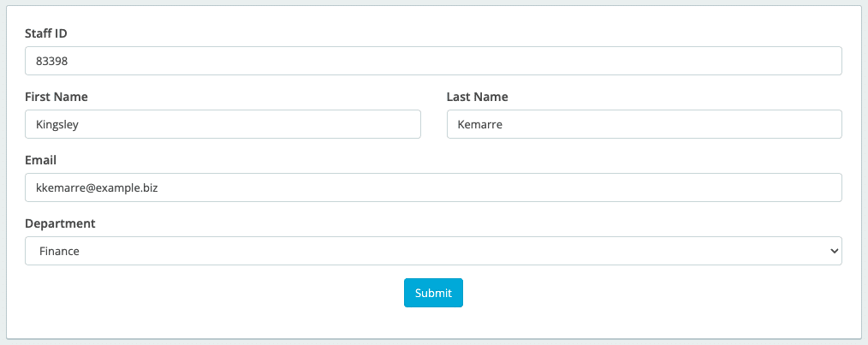868x345 pixels.
Task: Expand Department list via chevron arrow
Action: tap(835, 251)
